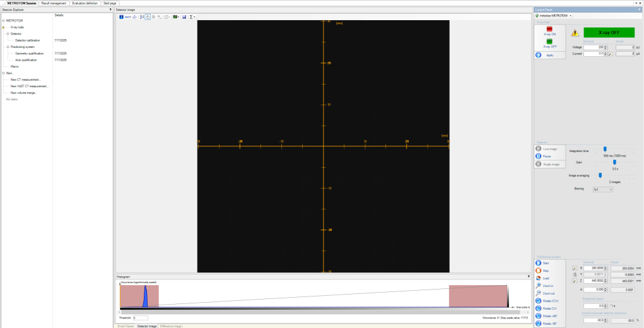Toggle the lock icon beside the Y axis

(574, 275)
